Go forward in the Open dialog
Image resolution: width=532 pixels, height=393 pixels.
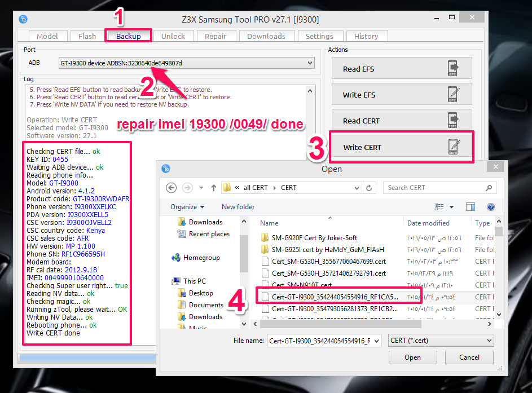pos(187,188)
